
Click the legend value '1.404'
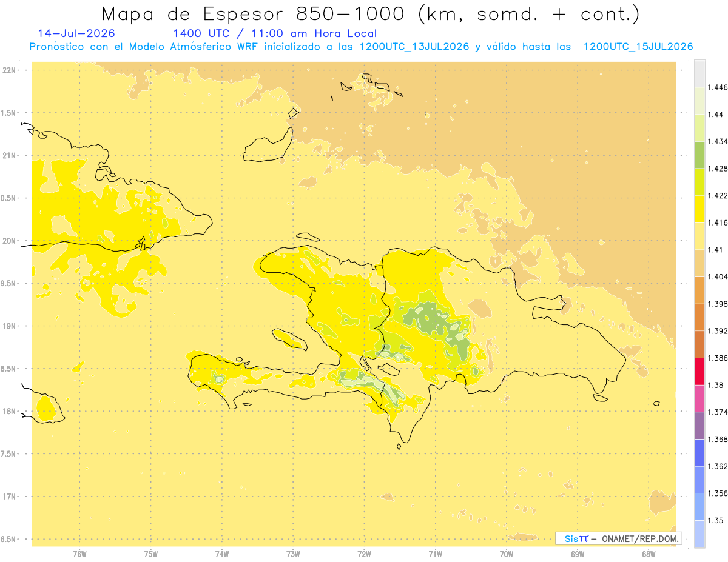(x=718, y=276)
